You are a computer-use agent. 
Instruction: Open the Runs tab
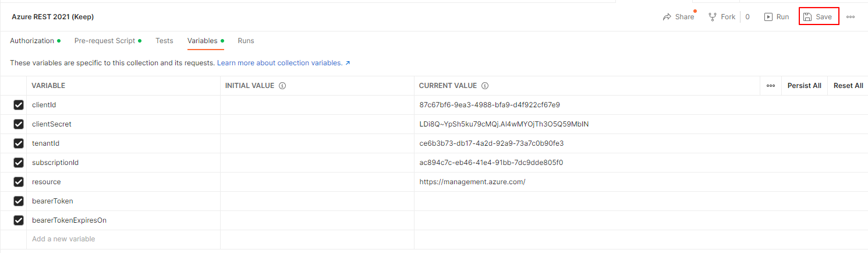246,41
